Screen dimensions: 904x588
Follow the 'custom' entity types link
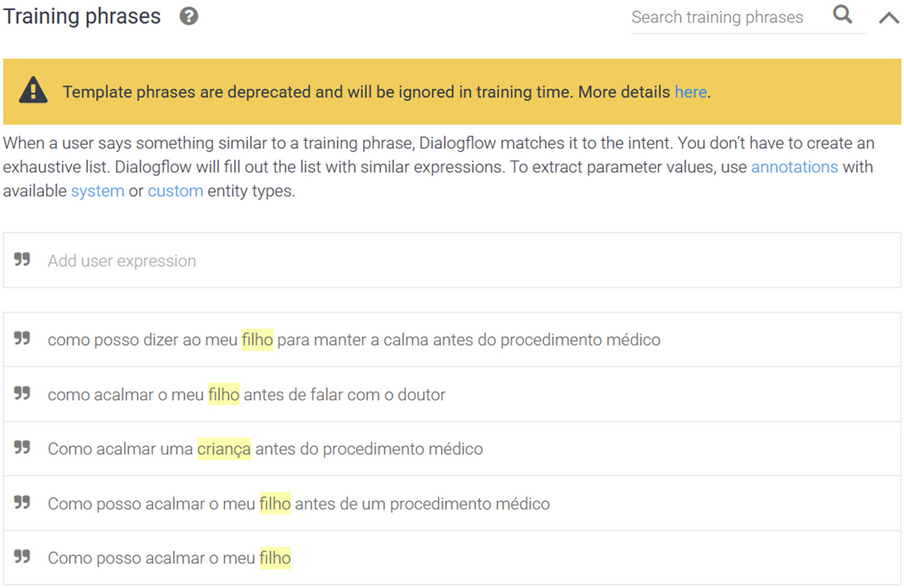[175, 191]
